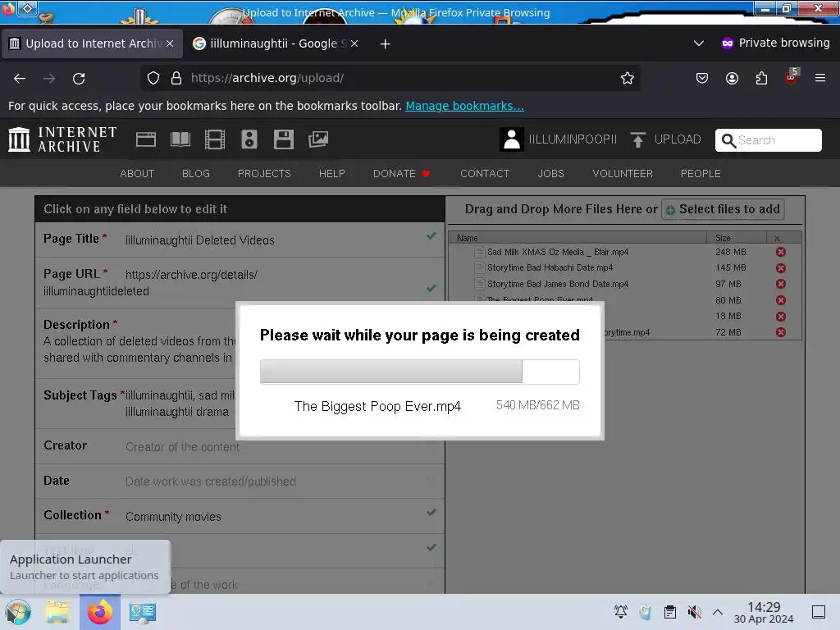
Task: Remove Sad Milk XMAS Oz Media file
Action: pyautogui.click(x=781, y=252)
